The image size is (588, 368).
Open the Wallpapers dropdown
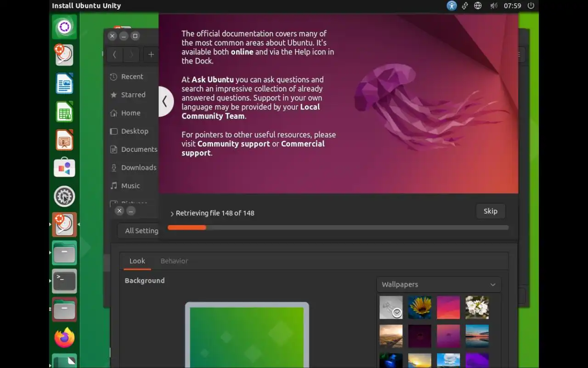coord(439,284)
